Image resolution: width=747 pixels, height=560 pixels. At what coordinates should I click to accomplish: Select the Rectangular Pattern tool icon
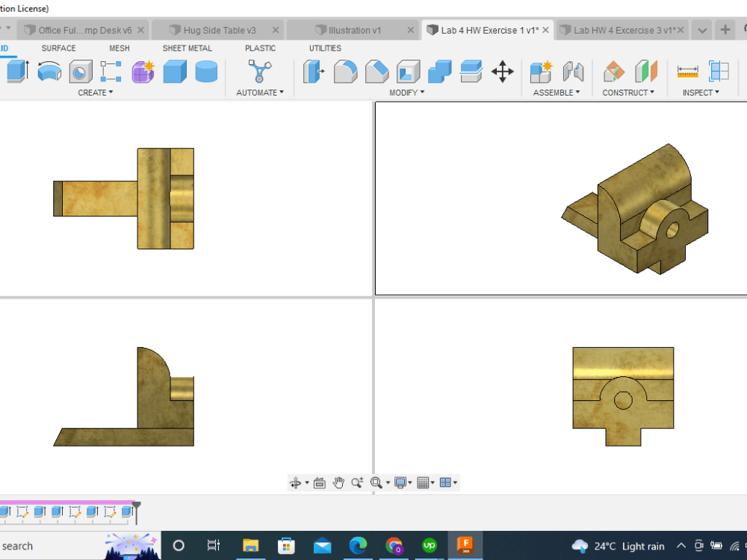111,72
